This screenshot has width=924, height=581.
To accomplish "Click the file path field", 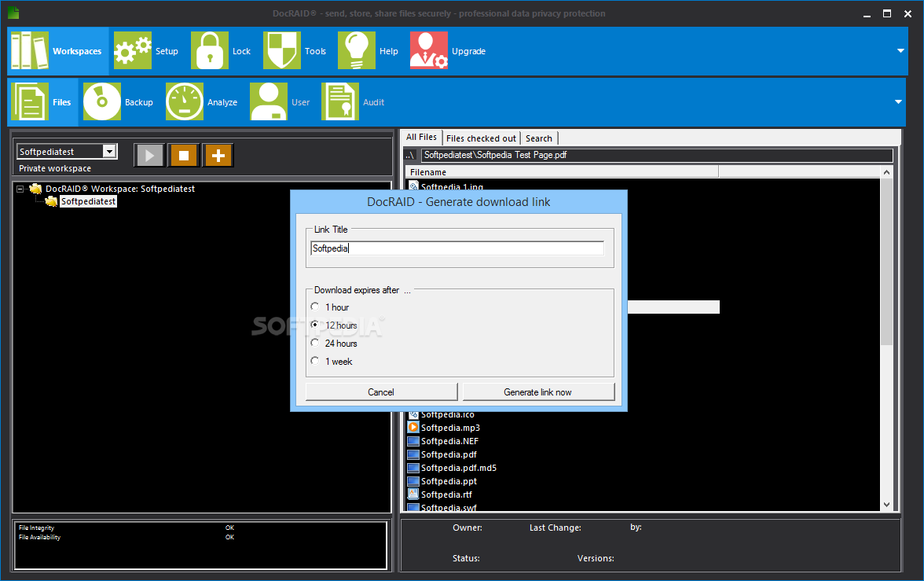I will point(657,155).
